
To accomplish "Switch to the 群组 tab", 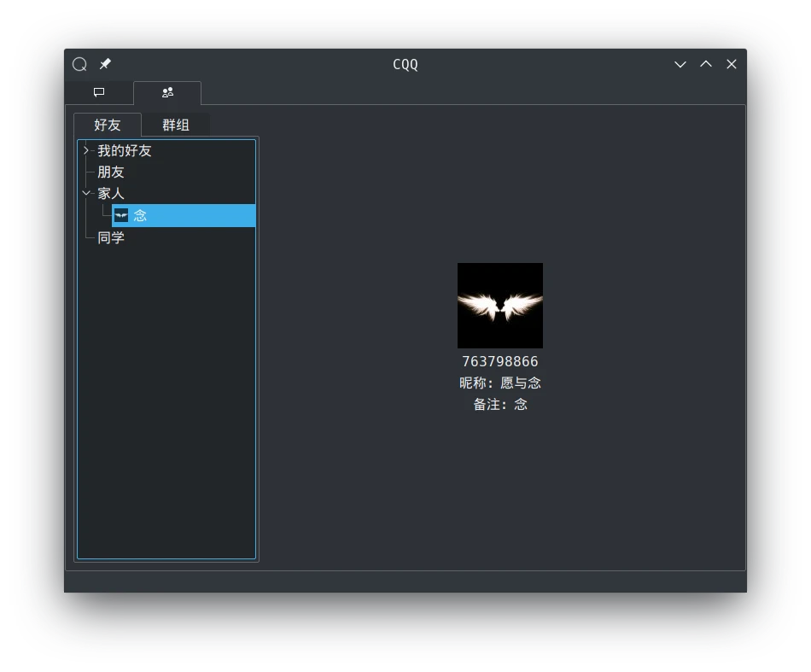I will (x=176, y=125).
